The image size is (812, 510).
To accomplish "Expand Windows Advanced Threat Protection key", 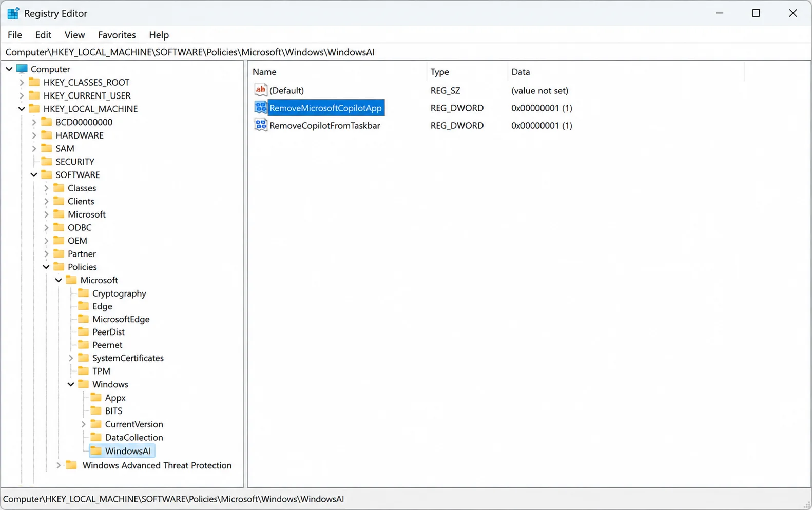I will pos(59,465).
